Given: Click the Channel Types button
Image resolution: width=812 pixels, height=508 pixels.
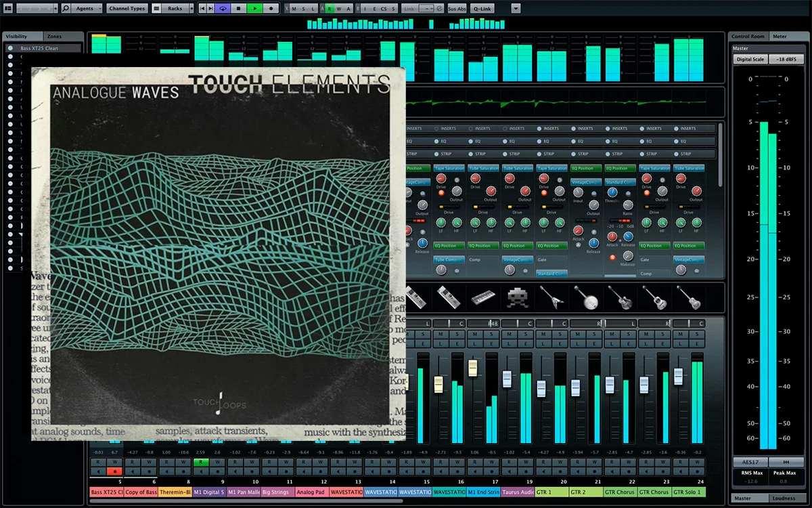Looking at the screenshot, I should (x=127, y=8).
